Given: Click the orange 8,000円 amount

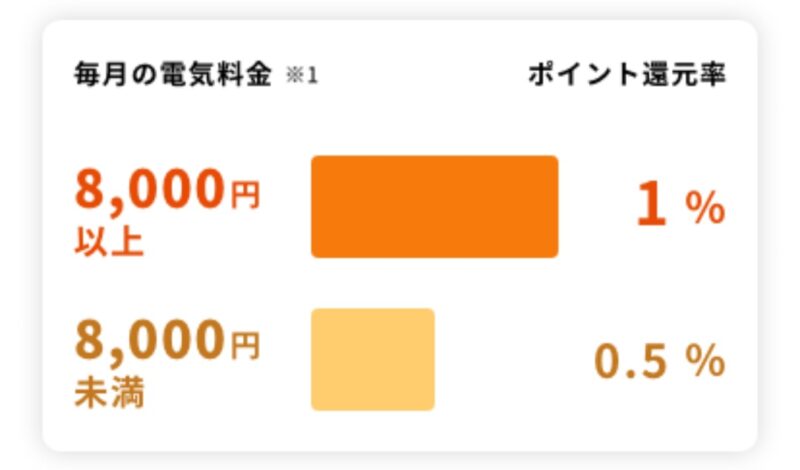Looking at the screenshot, I should click(x=167, y=190).
